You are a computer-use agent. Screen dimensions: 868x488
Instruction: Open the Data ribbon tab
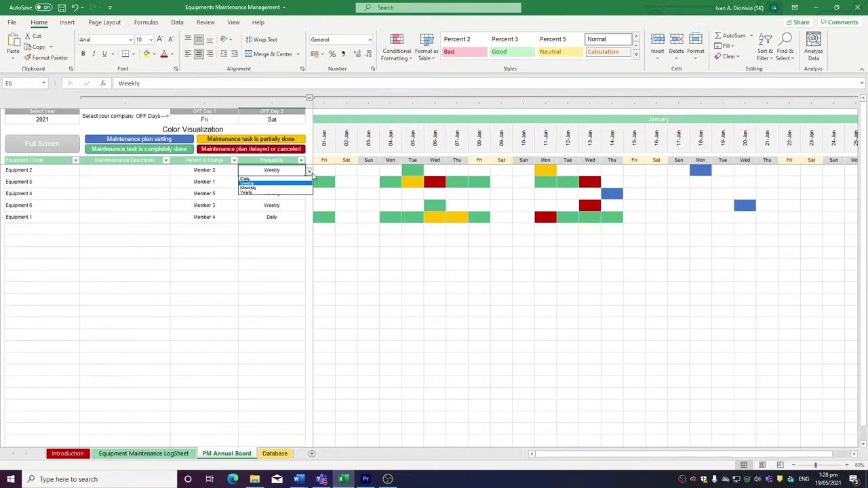[177, 22]
